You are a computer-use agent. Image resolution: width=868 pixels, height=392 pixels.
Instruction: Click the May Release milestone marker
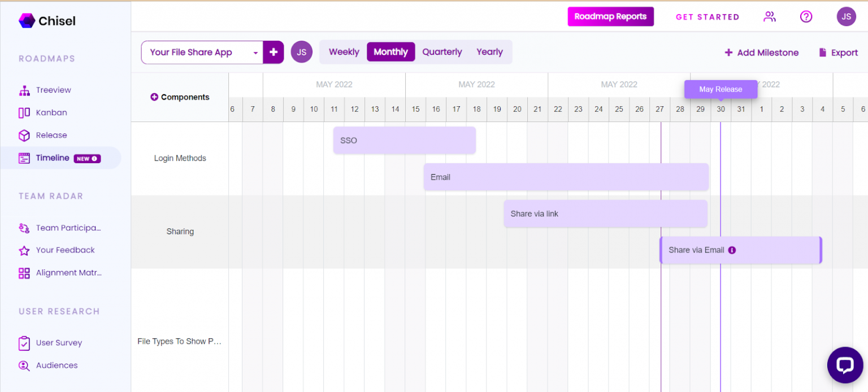pyautogui.click(x=721, y=89)
